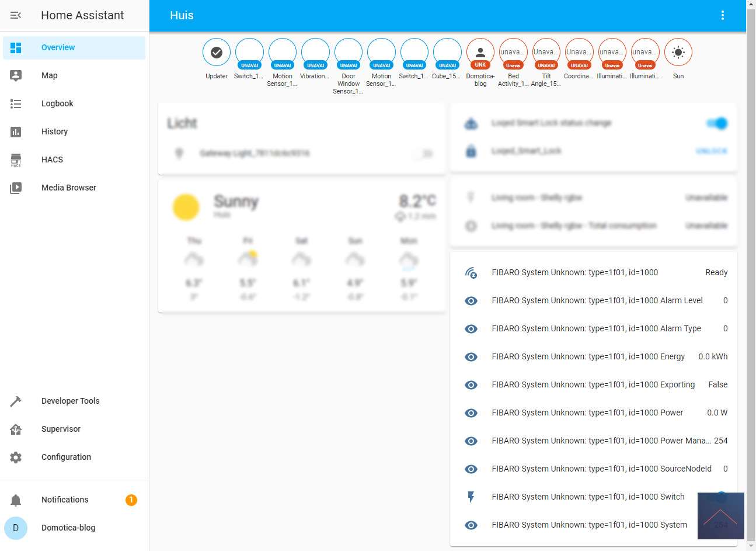Open the Logbook page
This screenshot has height=551, width=756.
point(57,103)
